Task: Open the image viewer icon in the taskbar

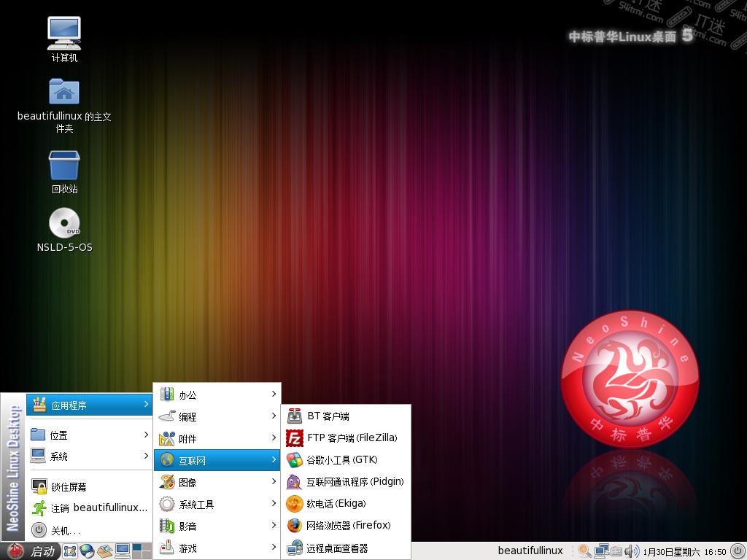Action: tap(104, 551)
